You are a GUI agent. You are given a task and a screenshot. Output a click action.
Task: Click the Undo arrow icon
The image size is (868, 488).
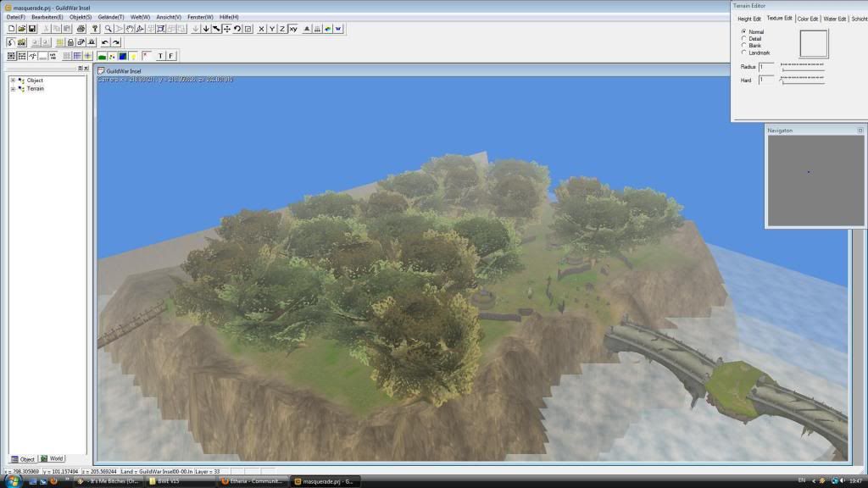pos(105,42)
